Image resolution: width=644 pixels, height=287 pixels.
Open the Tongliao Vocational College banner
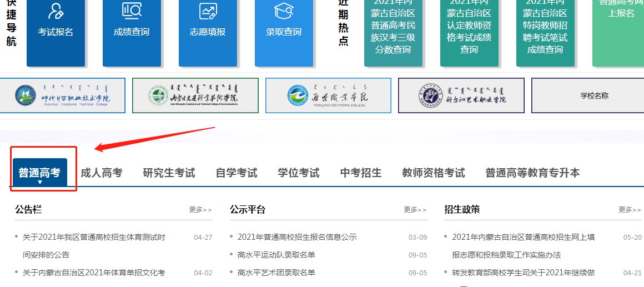point(328,95)
